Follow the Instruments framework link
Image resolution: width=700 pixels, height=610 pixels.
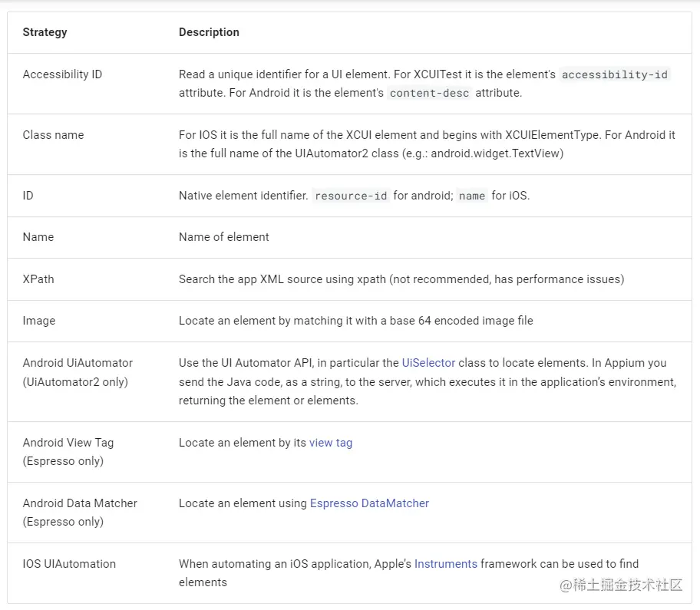[x=446, y=564]
